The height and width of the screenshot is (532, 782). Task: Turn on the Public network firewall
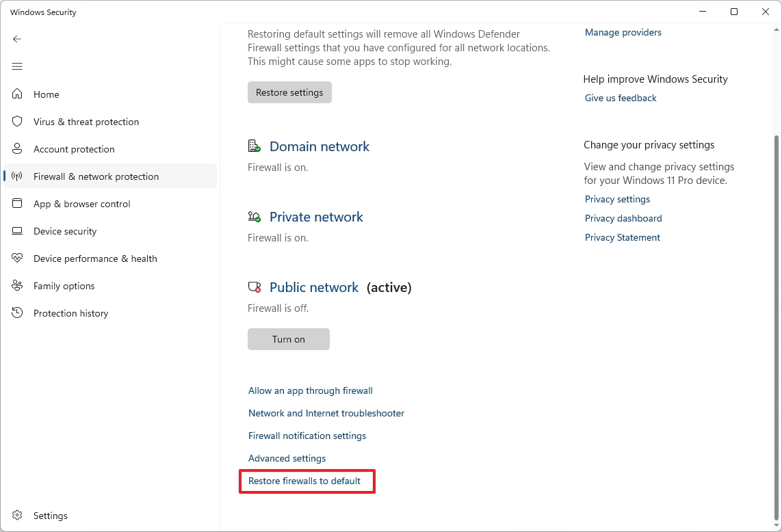tap(288, 338)
